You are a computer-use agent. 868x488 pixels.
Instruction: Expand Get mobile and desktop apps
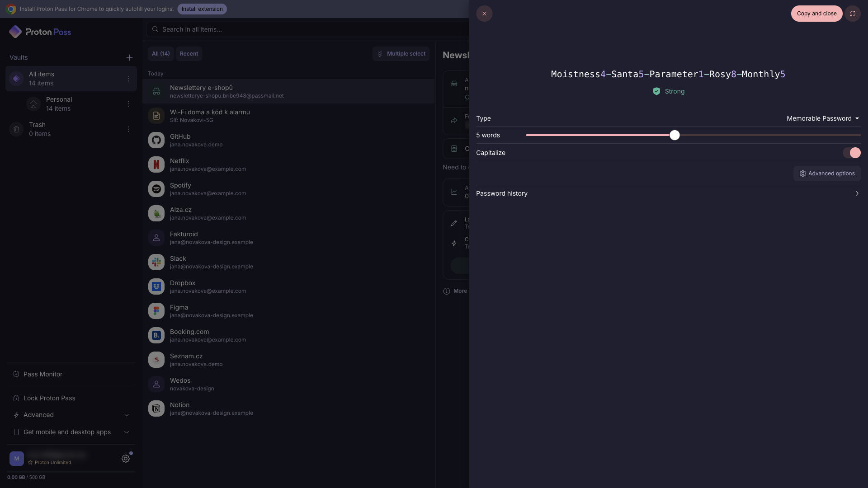71,432
